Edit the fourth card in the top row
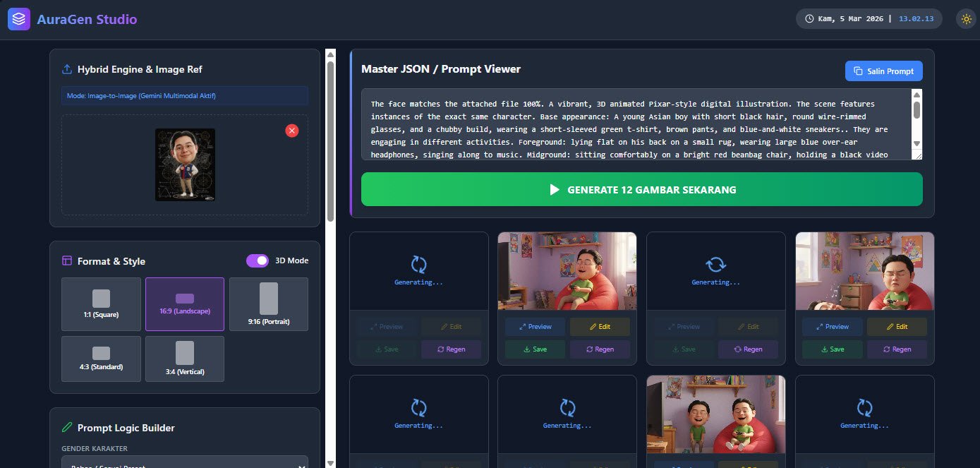The width and height of the screenshot is (980, 468). tap(897, 327)
